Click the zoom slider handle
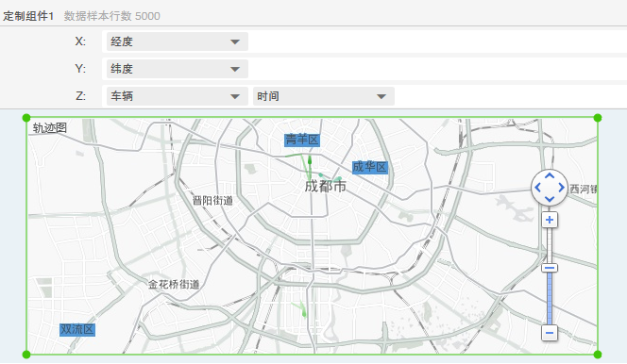This screenshot has height=364, width=627. click(550, 268)
